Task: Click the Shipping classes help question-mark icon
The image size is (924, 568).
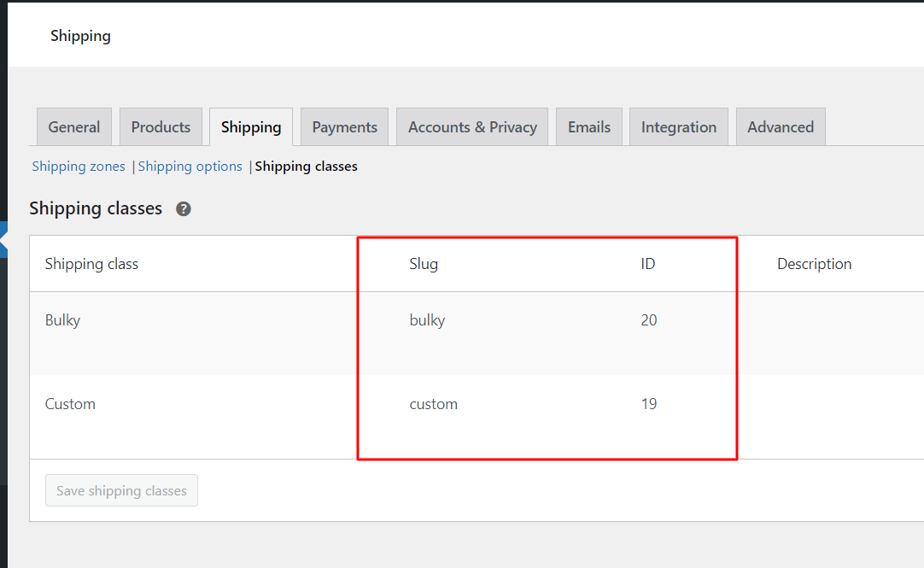Action: (x=184, y=208)
